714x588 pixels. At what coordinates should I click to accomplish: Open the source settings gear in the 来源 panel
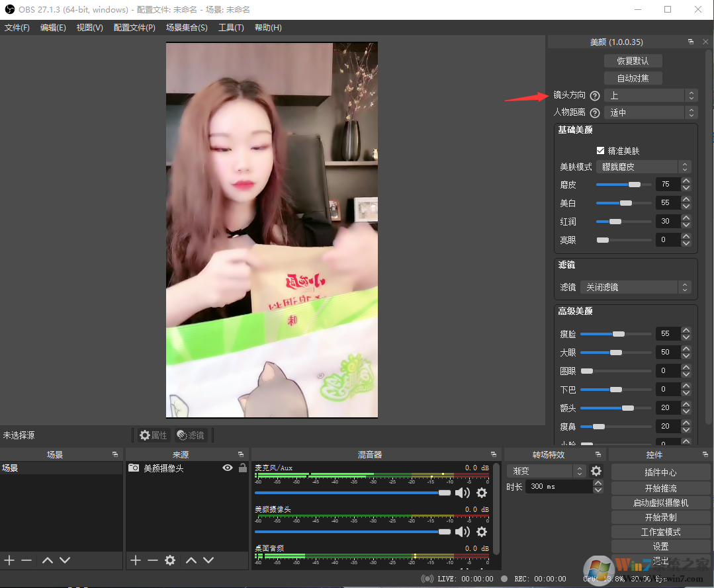point(170,560)
